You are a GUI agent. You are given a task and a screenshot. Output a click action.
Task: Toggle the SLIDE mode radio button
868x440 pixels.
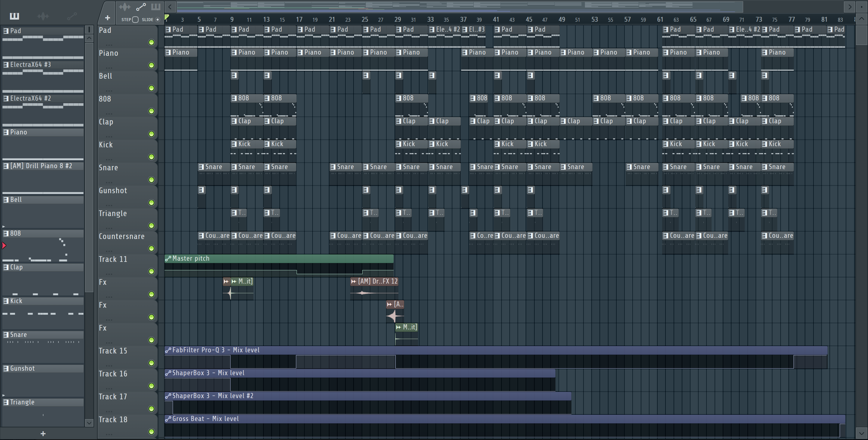[157, 20]
